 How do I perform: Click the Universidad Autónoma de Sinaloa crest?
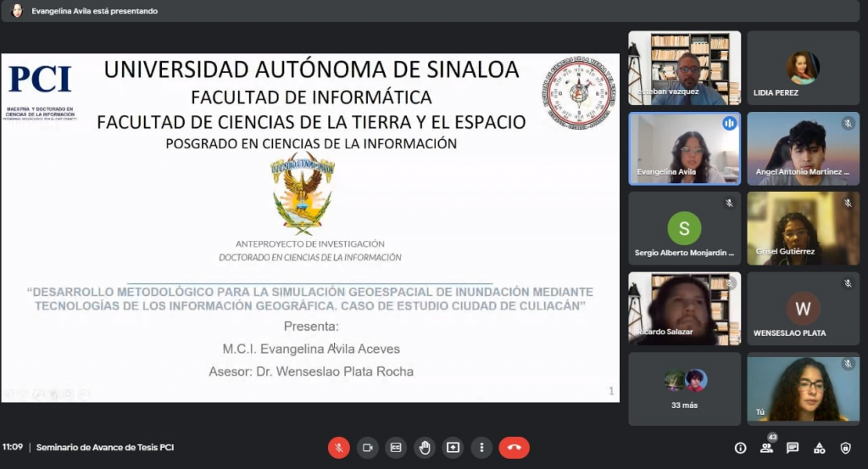click(303, 194)
